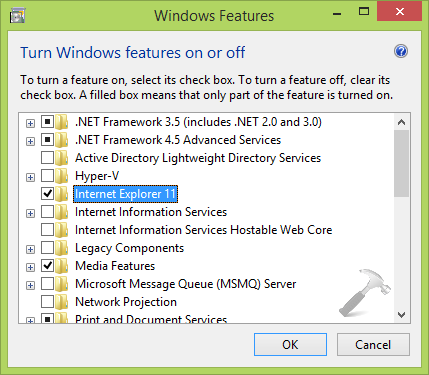429x375 pixels.
Task: Expand the Legacy Components node
Action: [30, 249]
